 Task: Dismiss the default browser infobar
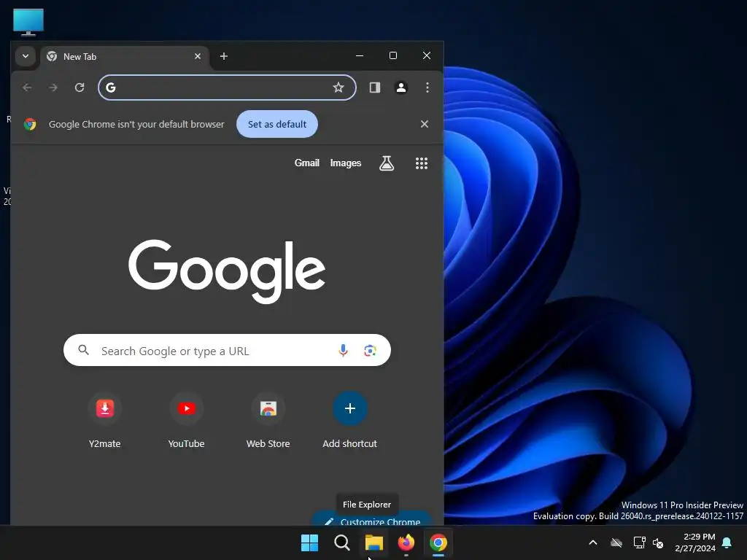[425, 124]
